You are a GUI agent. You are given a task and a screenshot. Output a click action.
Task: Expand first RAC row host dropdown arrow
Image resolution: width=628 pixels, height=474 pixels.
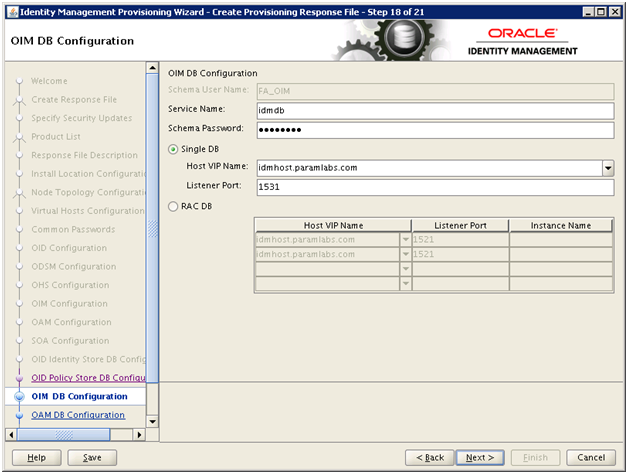[405, 240]
